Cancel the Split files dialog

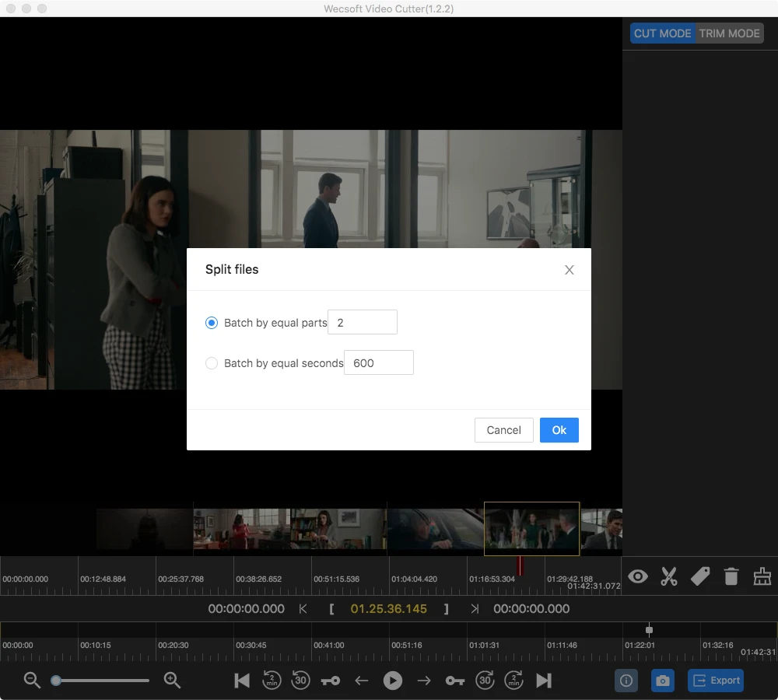(503, 430)
